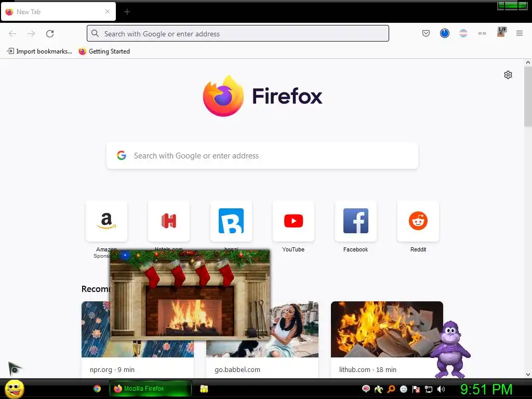Open the lithub.com burning books article
The image size is (532, 399).
(387, 339)
